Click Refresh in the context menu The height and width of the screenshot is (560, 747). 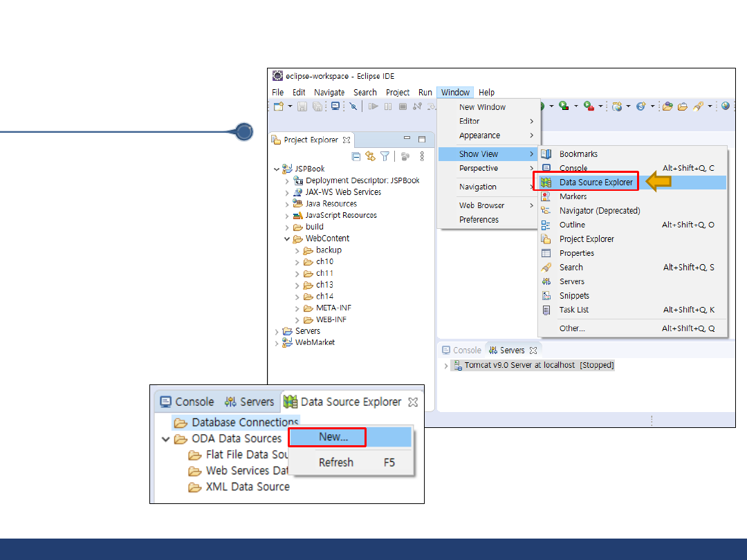pos(336,463)
